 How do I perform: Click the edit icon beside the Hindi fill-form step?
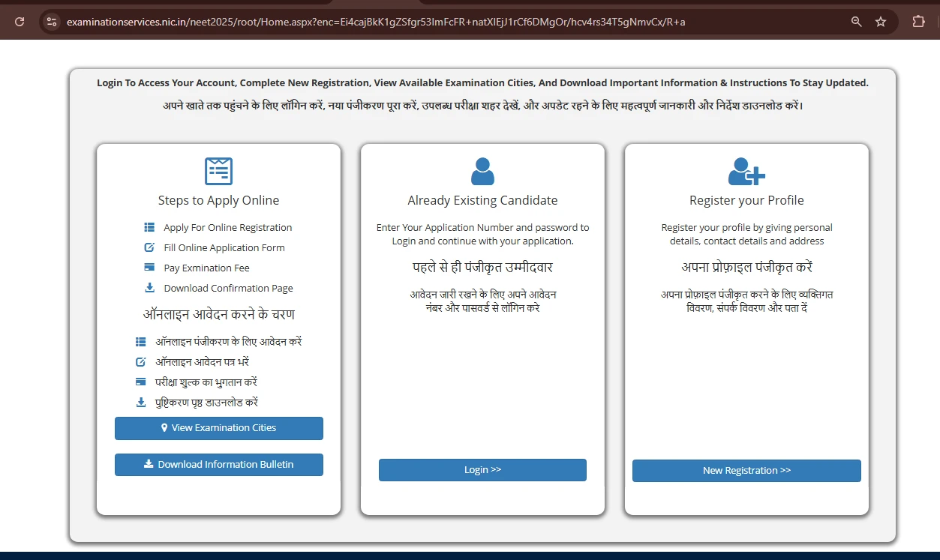pyautogui.click(x=140, y=361)
